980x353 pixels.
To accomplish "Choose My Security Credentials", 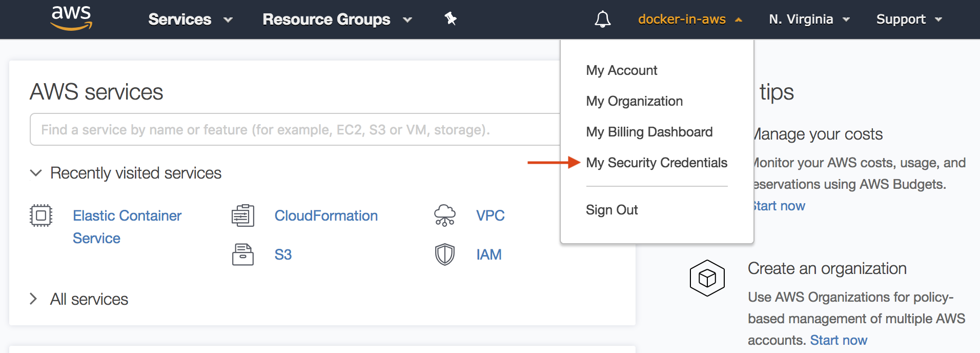I will tap(657, 163).
